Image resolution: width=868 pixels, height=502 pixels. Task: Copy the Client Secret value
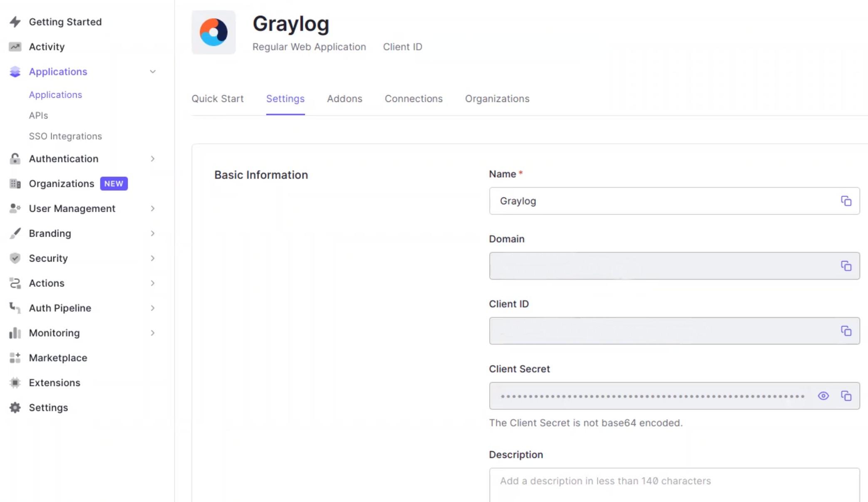click(846, 396)
